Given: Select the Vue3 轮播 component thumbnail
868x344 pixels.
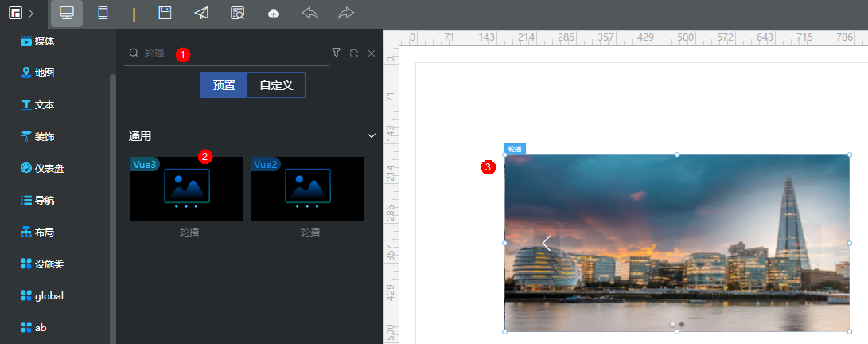Looking at the screenshot, I should click(186, 189).
